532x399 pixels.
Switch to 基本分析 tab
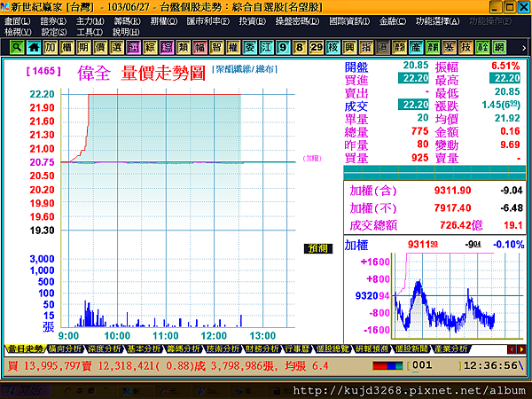pyautogui.click(x=144, y=348)
